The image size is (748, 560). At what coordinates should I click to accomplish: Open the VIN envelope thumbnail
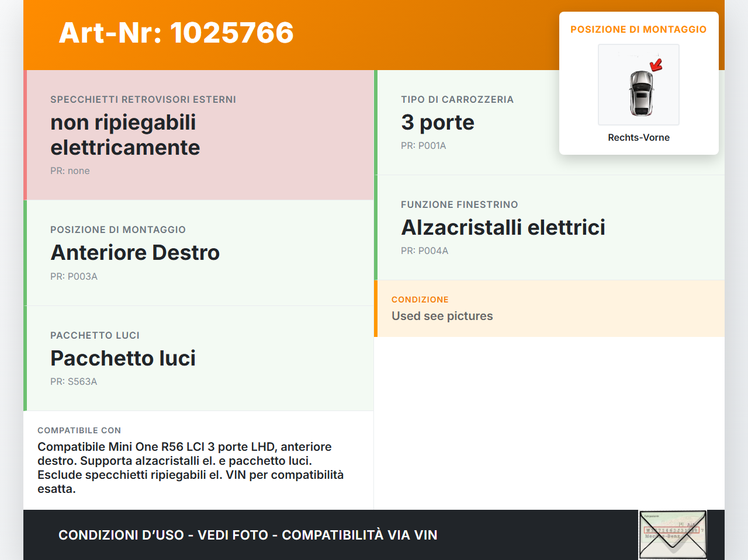[x=672, y=534]
